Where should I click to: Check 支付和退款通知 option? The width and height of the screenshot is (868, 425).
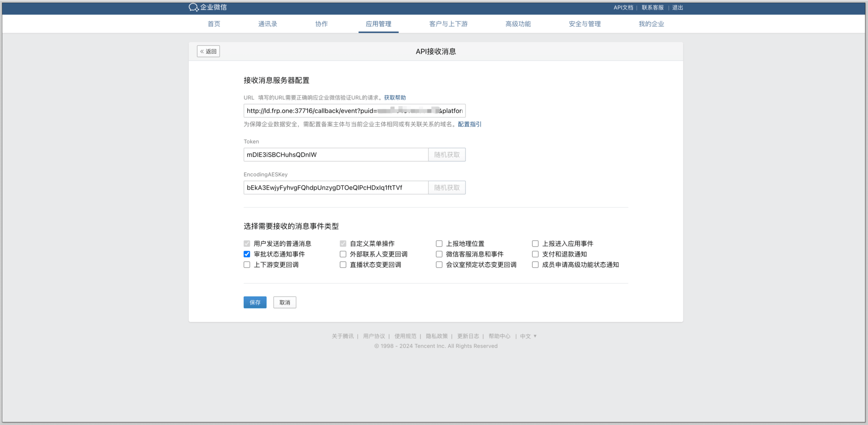point(535,254)
